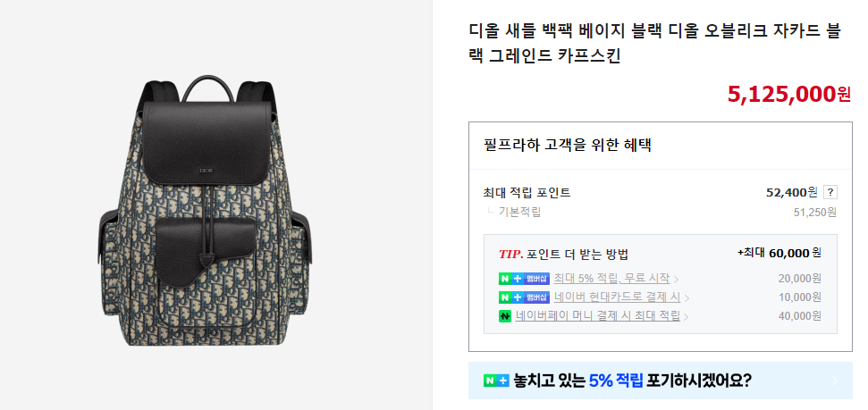868x410 pixels.
Task: Click the N+ 멤버십 badge before 최대 5% 적립
Action: click(x=524, y=279)
